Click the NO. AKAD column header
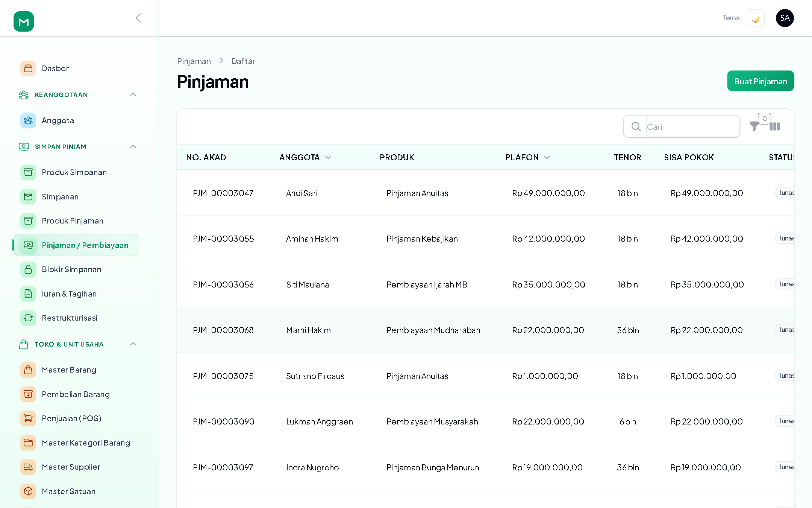Image resolution: width=812 pixels, height=508 pixels. [206, 157]
